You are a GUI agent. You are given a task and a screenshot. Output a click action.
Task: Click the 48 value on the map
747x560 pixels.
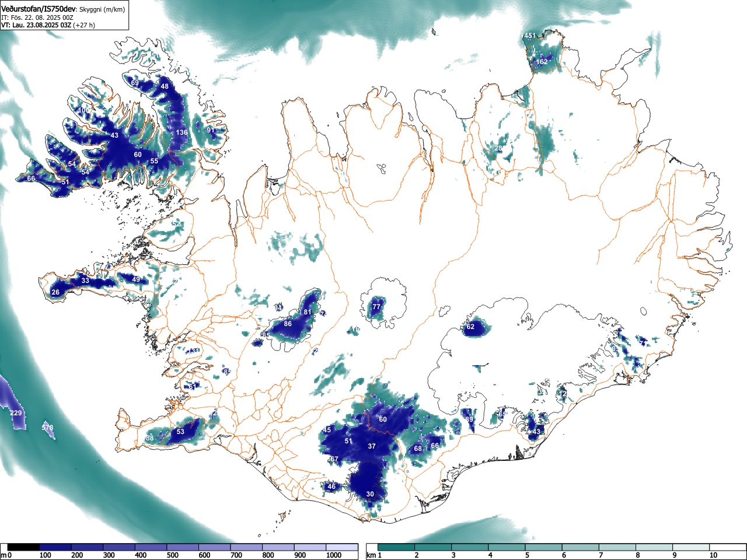click(x=165, y=86)
